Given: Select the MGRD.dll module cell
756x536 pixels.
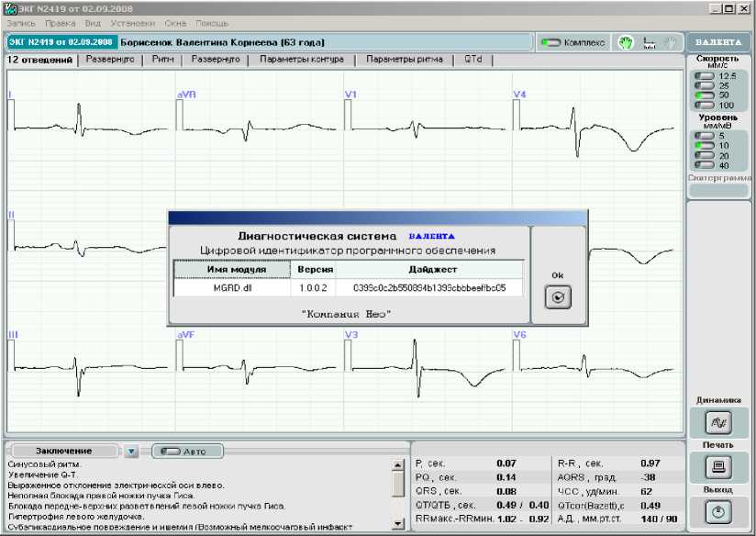Looking at the screenshot, I should click(x=231, y=288).
